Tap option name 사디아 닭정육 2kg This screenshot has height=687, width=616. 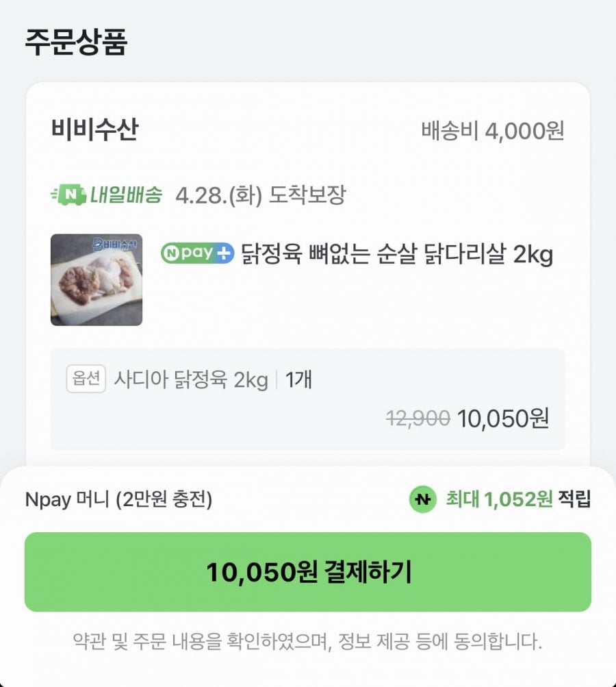point(190,380)
